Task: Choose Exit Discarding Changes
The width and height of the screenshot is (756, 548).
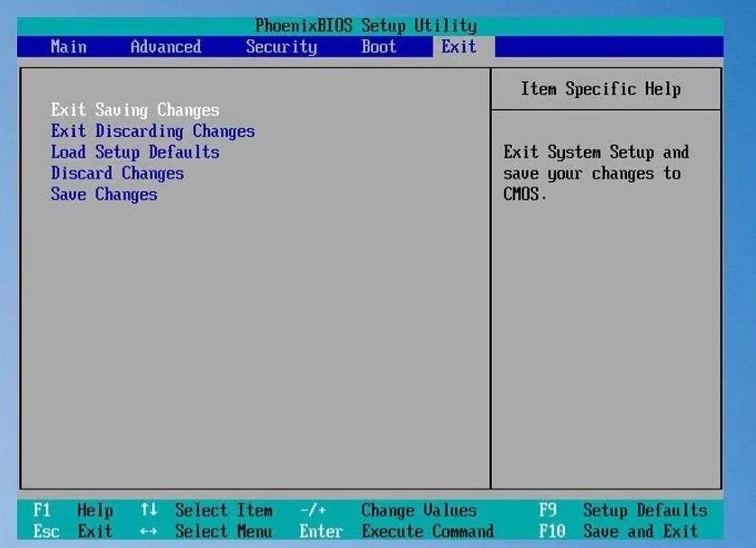Action: (x=153, y=132)
